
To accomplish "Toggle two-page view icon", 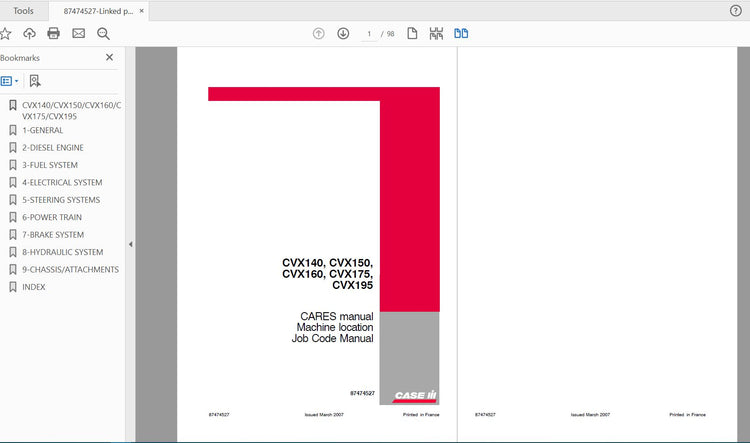I will 461,33.
